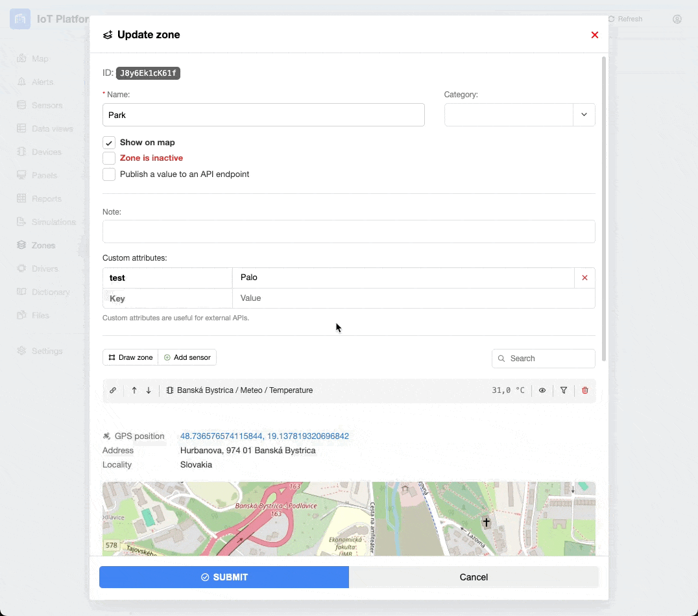Viewport: 698px width, 616px height.
Task: Click the user profile icon
Action: (x=677, y=19)
